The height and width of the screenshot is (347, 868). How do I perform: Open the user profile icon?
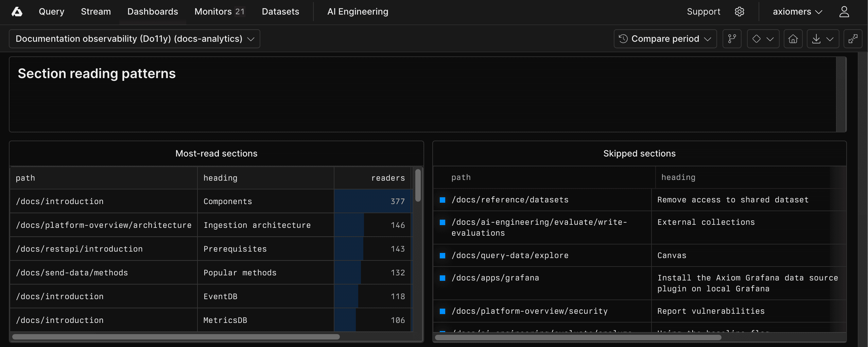click(x=844, y=12)
